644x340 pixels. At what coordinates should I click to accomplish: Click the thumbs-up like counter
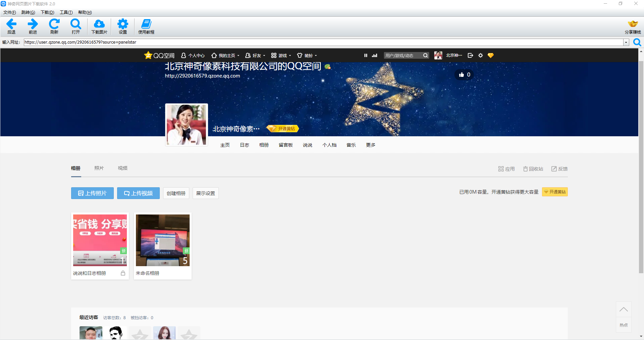pyautogui.click(x=464, y=75)
